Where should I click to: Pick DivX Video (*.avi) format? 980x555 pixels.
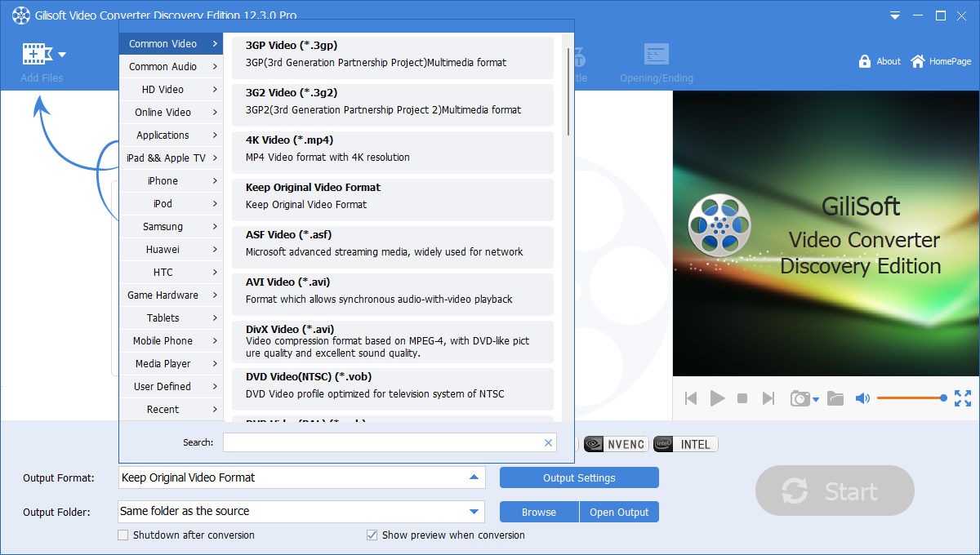point(393,341)
